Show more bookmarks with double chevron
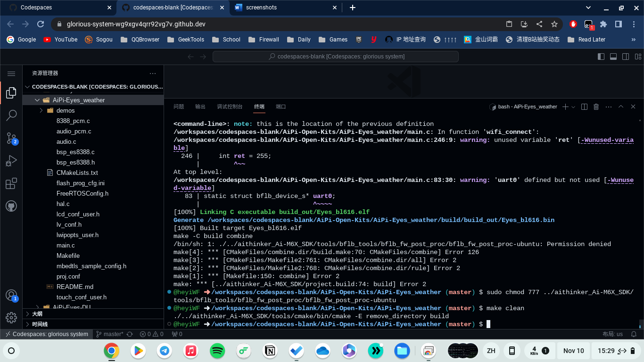The width and height of the screenshot is (644, 362). [x=633, y=40]
